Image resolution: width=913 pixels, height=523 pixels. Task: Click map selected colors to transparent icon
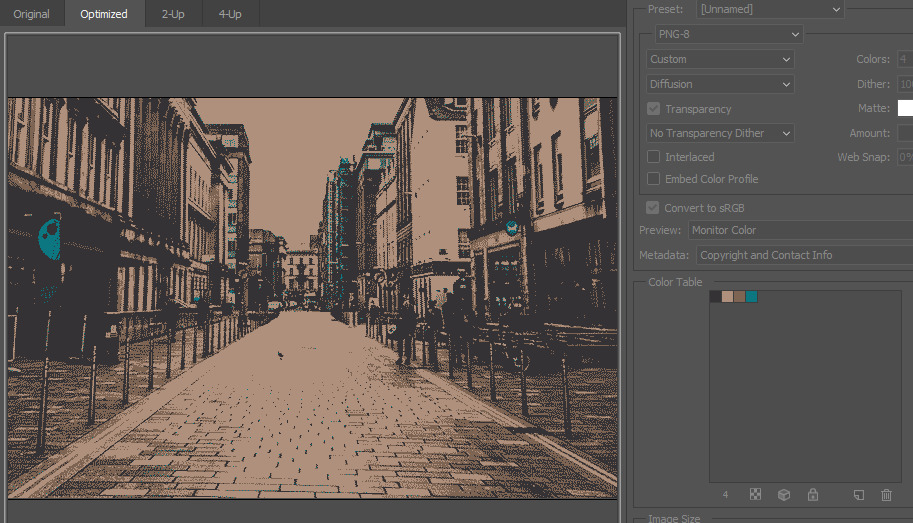755,494
